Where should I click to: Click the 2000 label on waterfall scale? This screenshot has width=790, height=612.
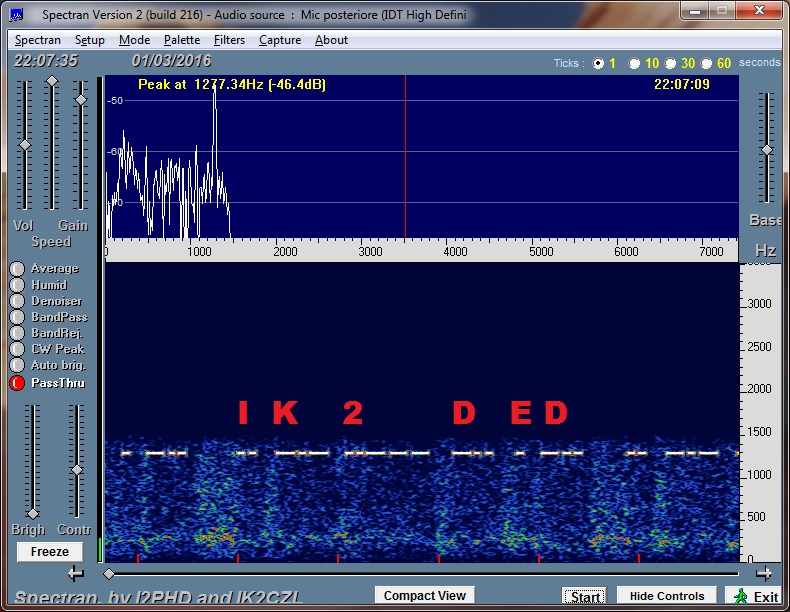coord(760,388)
